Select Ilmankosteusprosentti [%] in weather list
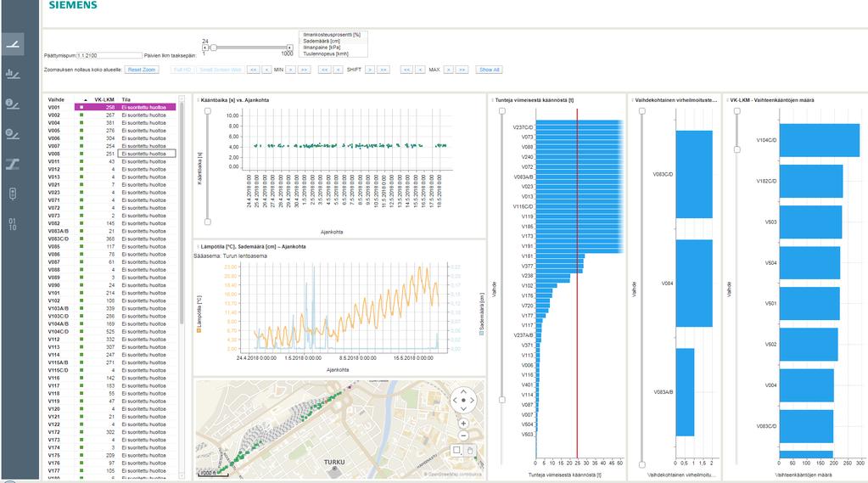This screenshot has width=868, height=483. [332, 34]
